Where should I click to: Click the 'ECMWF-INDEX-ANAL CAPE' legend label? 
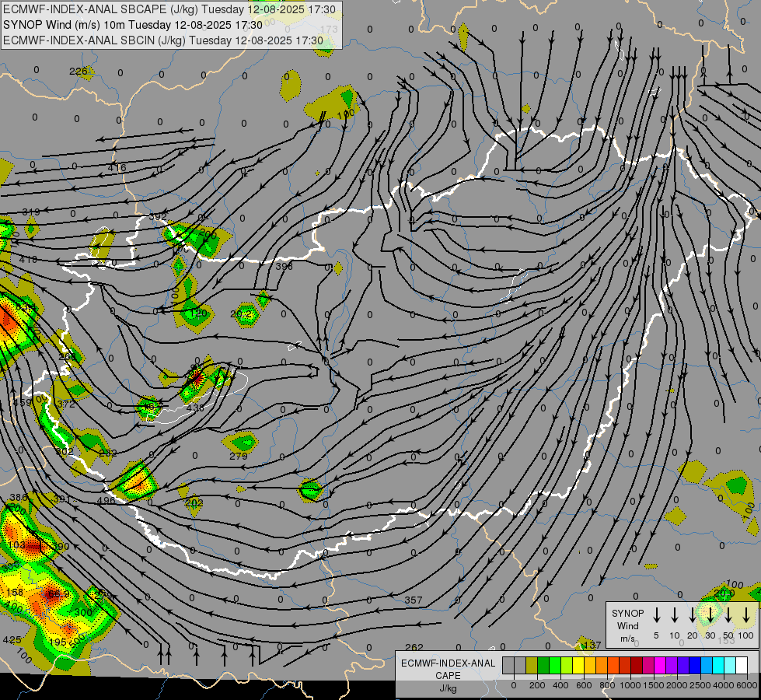448,670
